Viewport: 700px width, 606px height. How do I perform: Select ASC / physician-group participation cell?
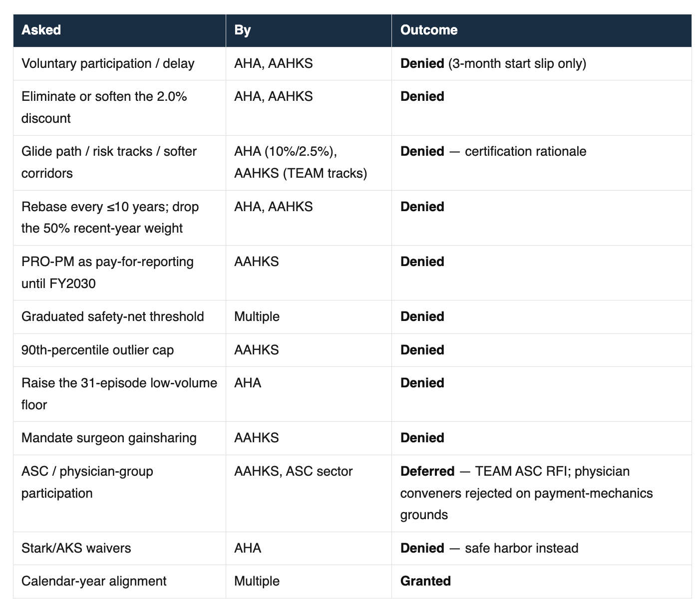click(x=119, y=493)
